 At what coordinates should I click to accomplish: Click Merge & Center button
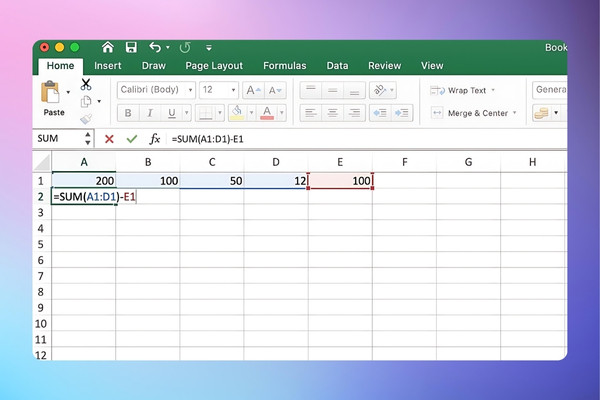pos(470,113)
